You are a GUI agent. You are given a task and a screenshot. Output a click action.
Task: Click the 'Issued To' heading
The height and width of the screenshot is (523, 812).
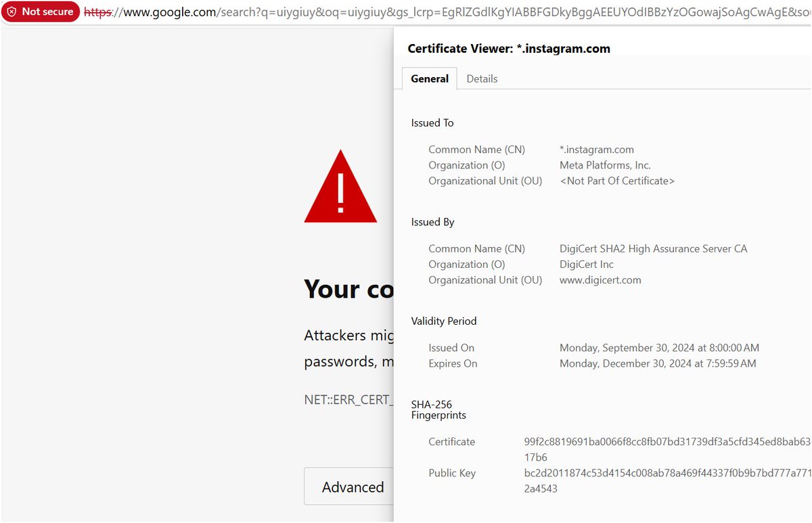pyautogui.click(x=432, y=123)
